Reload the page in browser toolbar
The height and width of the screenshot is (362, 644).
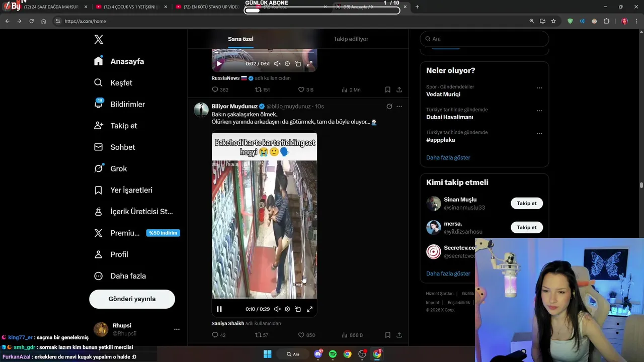(31, 21)
